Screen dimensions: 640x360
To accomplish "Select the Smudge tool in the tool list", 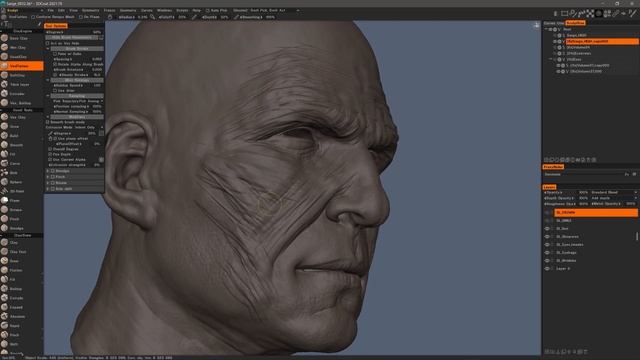I will [16, 228].
